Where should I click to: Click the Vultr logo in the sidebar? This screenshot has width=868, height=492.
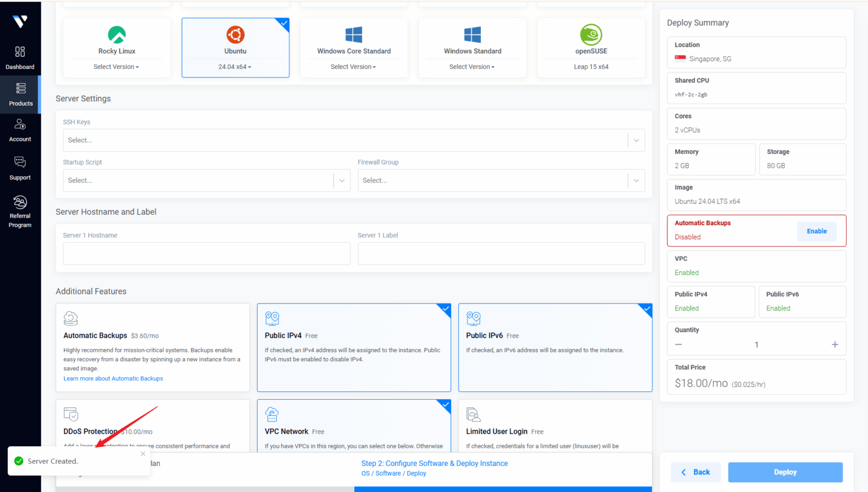20,21
